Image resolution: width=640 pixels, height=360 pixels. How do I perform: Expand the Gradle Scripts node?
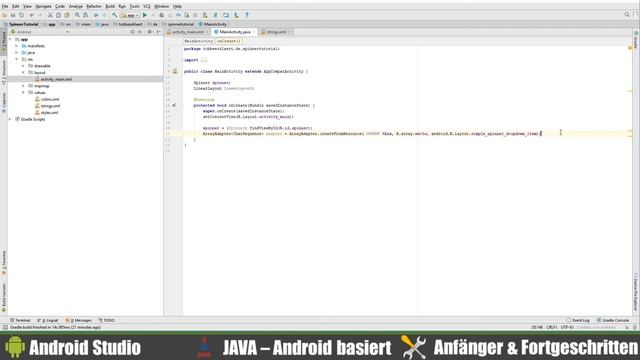point(10,119)
